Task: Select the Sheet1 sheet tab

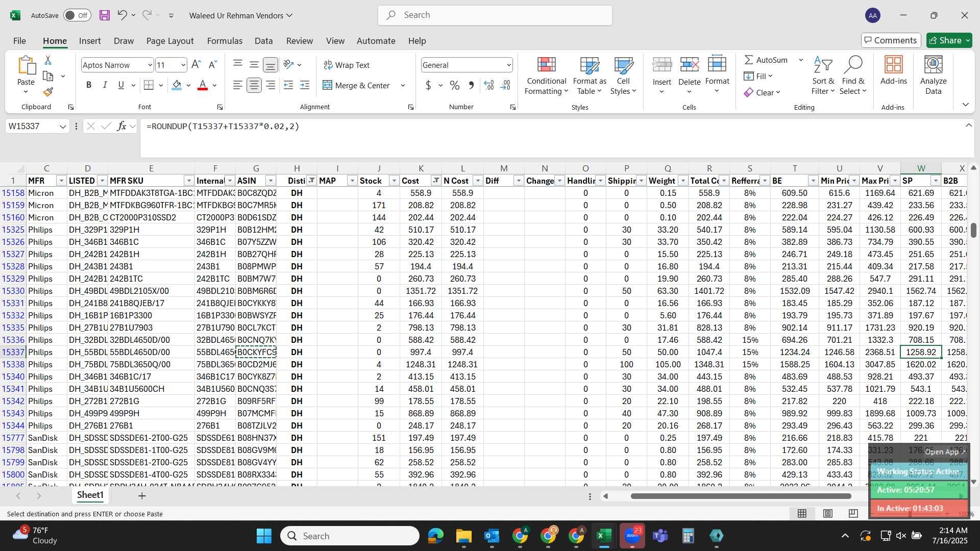Action: click(90, 495)
